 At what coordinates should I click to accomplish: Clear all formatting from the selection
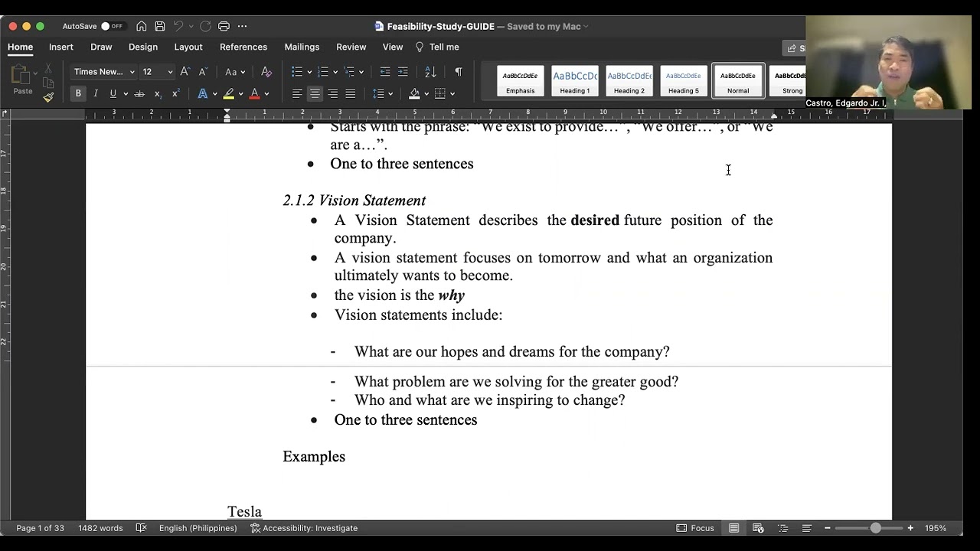pyautogui.click(x=266, y=71)
